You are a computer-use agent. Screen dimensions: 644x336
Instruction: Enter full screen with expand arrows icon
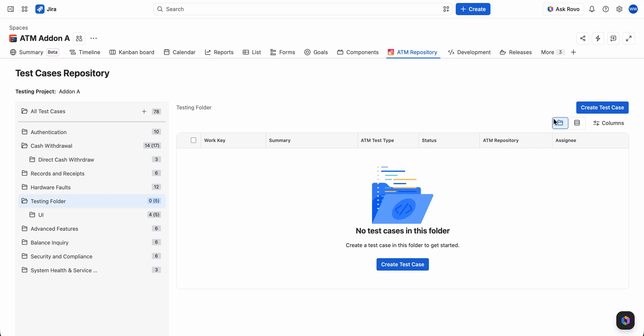628,38
